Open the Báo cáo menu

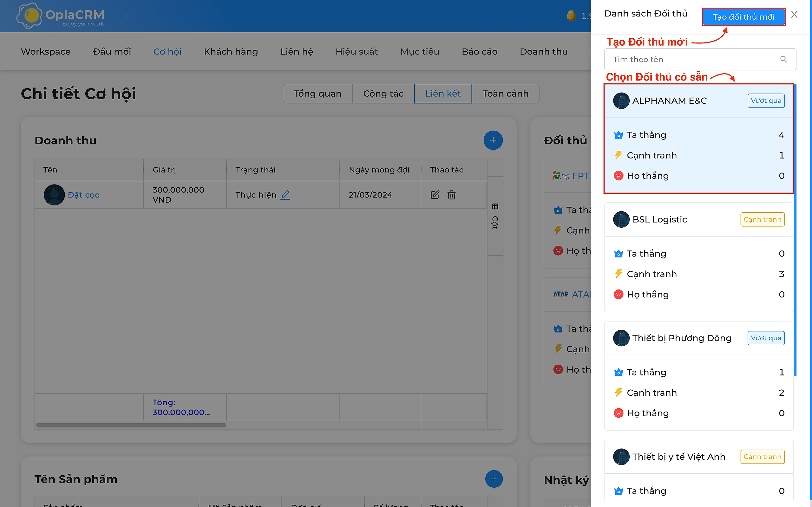[479, 52]
